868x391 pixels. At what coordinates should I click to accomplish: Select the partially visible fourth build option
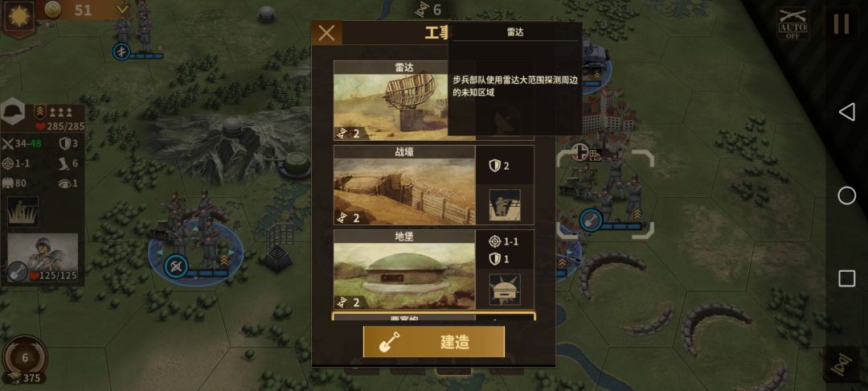[433, 317]
